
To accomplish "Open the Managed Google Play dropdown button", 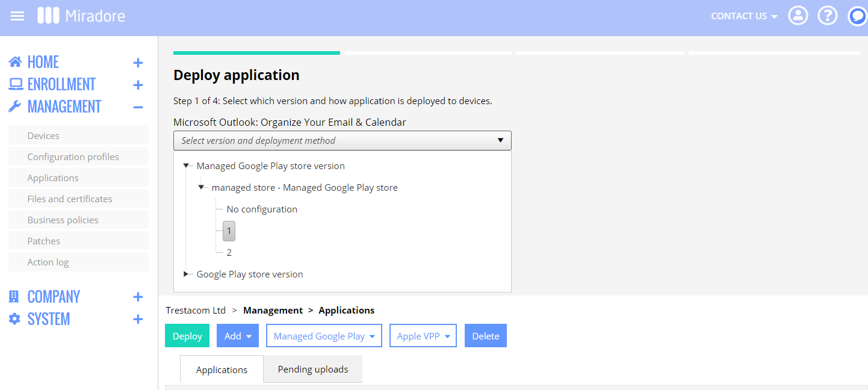I will click(x=324, y=336).
